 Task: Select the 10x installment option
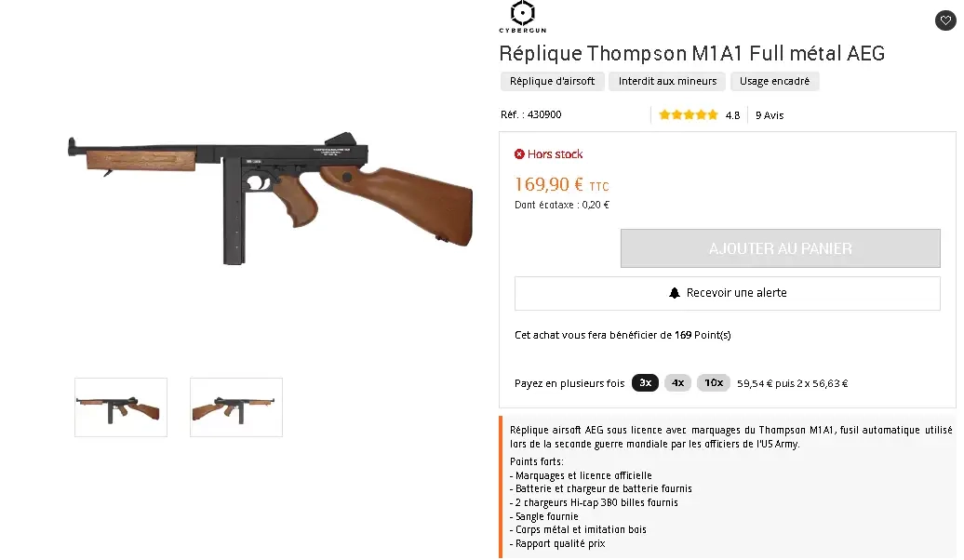tap(713, 382)
